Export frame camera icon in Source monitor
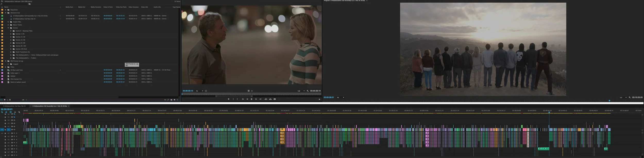 pos(275,99)
